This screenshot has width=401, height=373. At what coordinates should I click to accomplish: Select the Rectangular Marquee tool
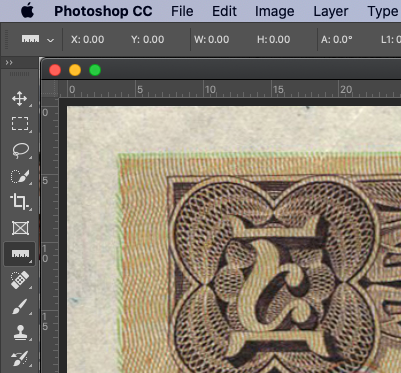click(20, 124)
